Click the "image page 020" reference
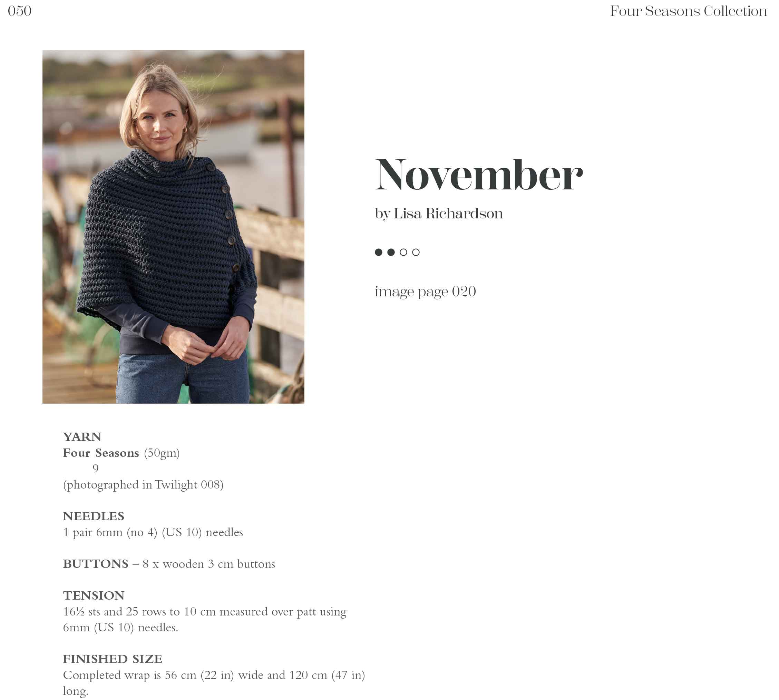The height and width of the screenshot is (700, 779). click(425, 292)
